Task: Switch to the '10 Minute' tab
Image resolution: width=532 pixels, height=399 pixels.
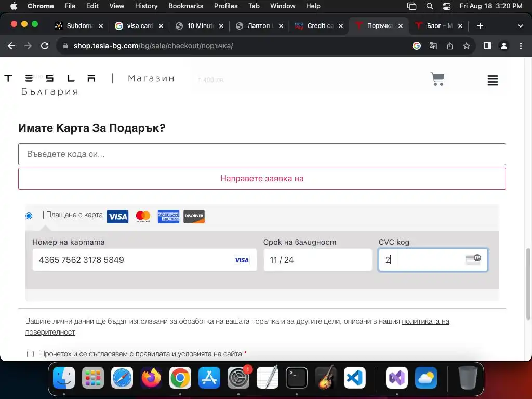Action: (199, 26)
